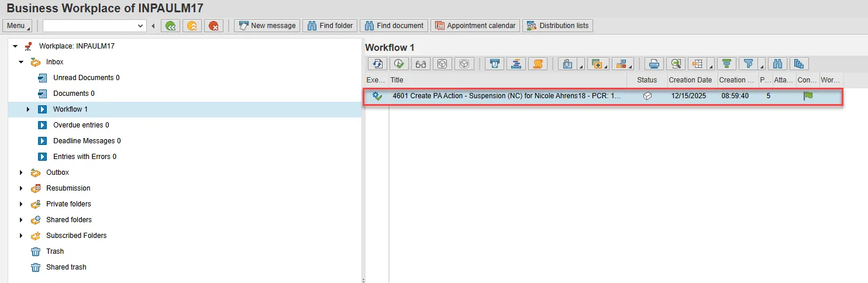Click the solid cube Reserve icon
The image size is (868, 283).
[x=442, y=64]
